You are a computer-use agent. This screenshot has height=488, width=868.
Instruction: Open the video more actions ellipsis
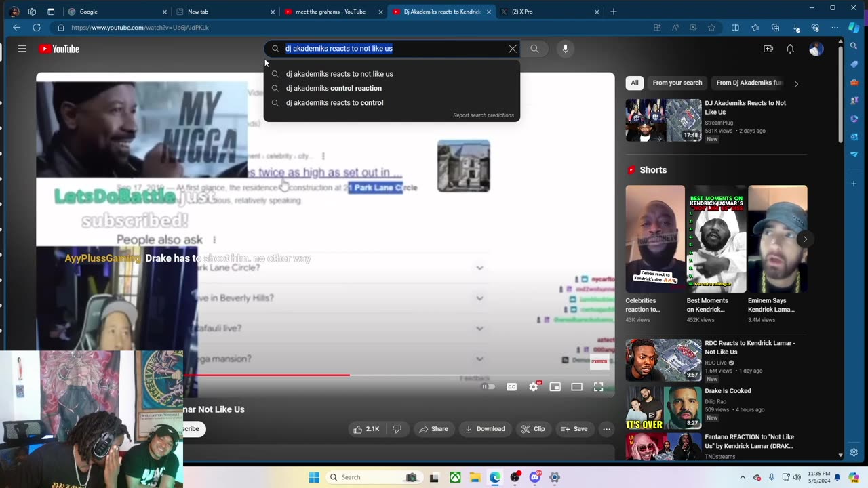point(607,429)
